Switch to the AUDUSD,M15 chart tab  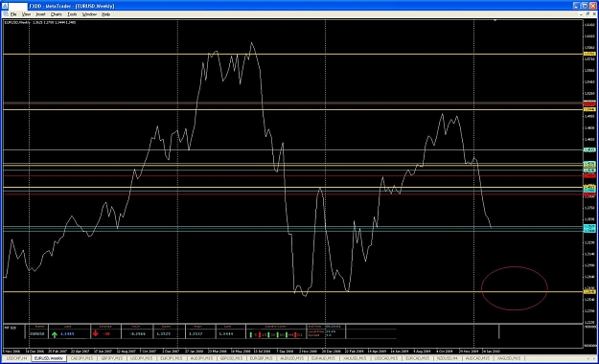tap(292, 358)
